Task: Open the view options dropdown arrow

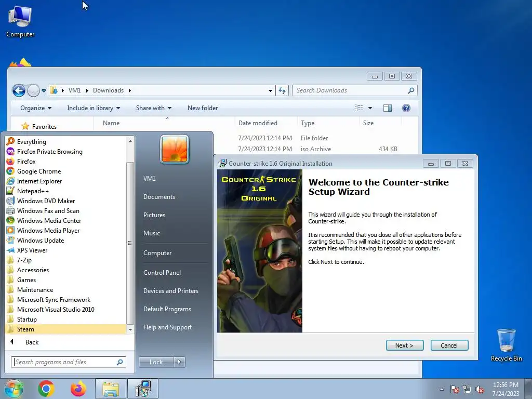Action: [370, 108]
